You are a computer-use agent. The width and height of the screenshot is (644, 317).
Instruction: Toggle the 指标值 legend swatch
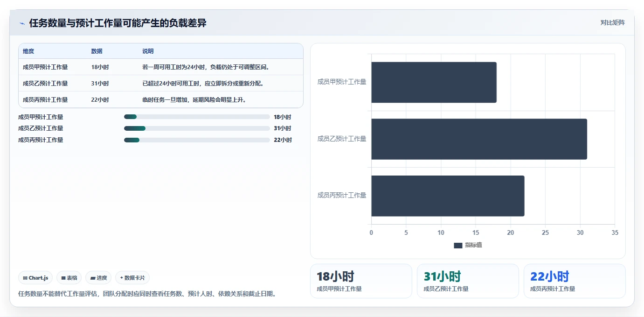click(x=458, y=245)
